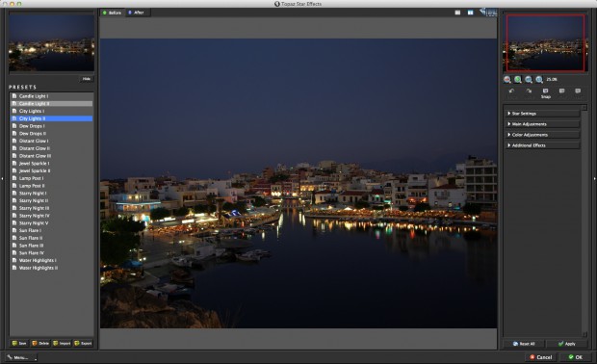597x364 pixels.
Task: Select the Starry Night III preset
Action: (x=51, y=208)
